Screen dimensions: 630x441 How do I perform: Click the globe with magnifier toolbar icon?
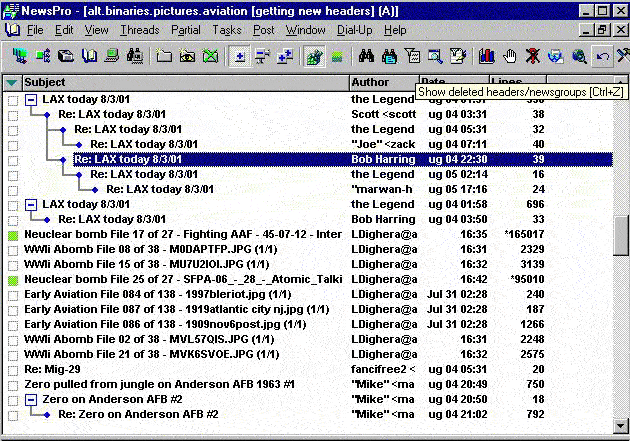coord(578,56)
